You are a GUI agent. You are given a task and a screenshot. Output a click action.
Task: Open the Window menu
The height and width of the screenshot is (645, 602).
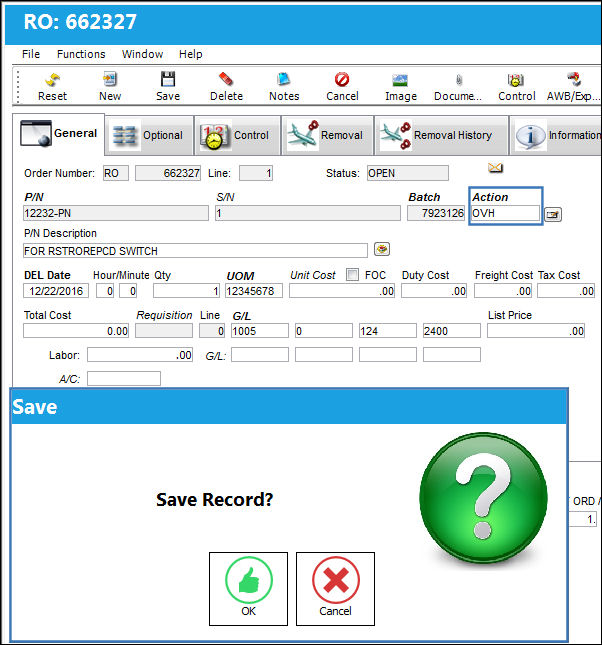tap(142, 54)
